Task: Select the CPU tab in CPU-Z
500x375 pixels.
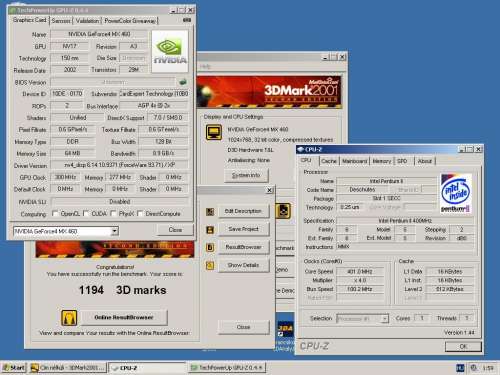Action: (x=306, y=160)
